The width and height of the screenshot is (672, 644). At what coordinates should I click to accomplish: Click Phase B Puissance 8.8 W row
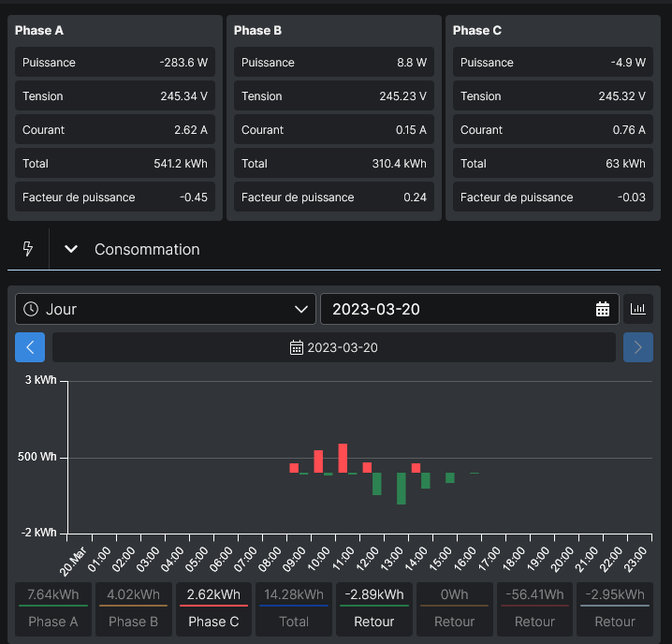(x=334, y=63)
